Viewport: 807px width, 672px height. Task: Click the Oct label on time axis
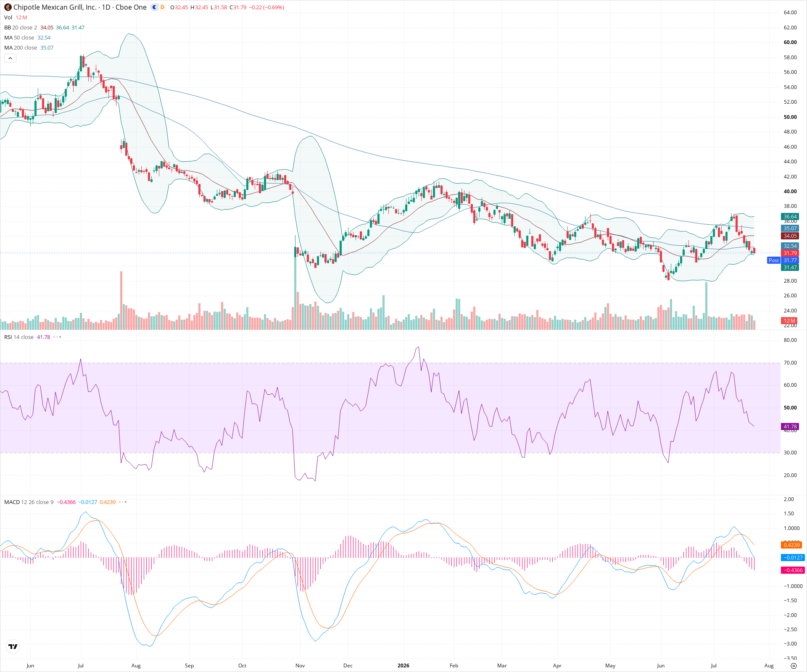242,666
